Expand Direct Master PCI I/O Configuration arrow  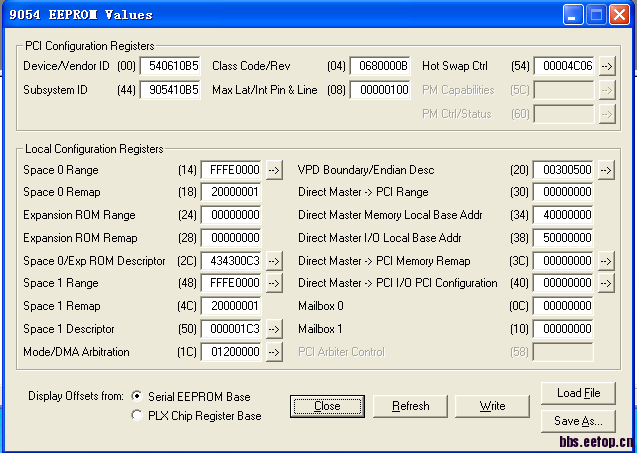tap(606, 283)
